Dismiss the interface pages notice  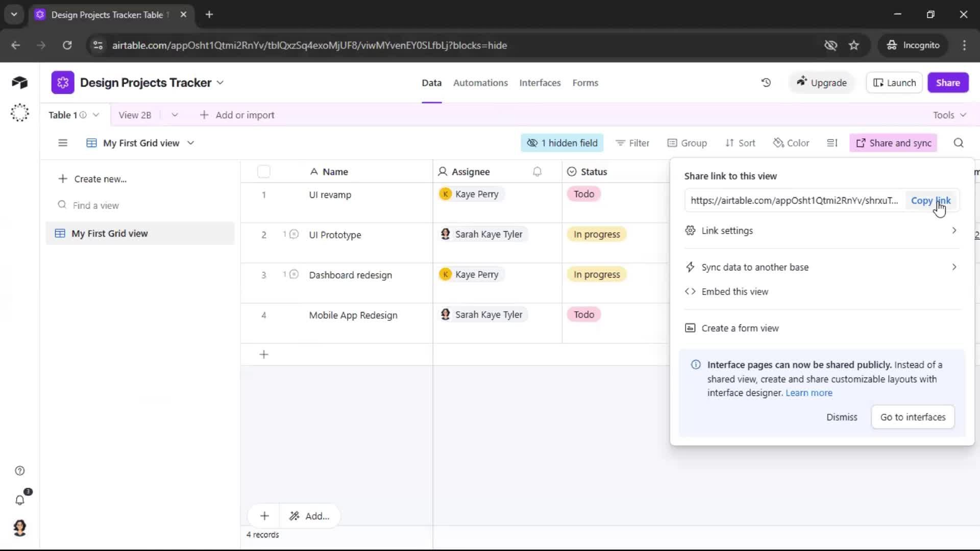(x=842, y=417)
